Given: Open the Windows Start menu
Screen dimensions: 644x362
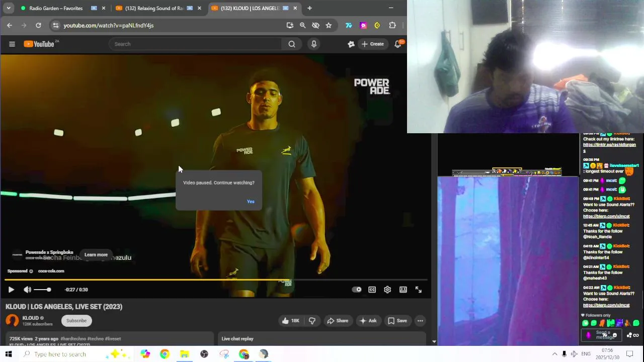Looking at the screenshot, I should 9,354.
